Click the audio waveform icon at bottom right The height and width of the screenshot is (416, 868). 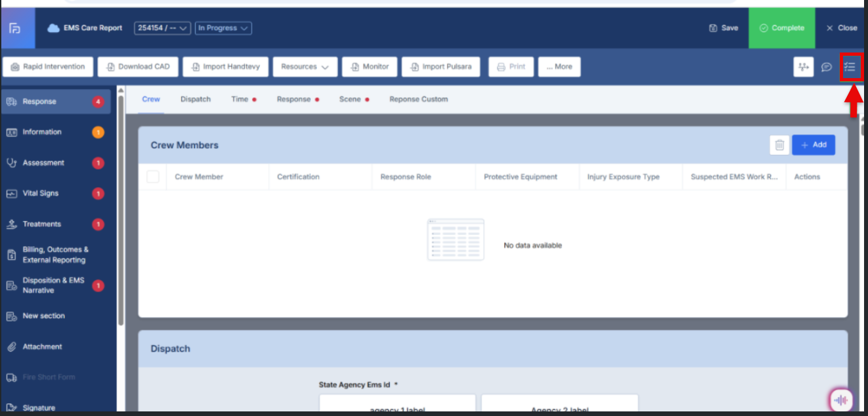pos(840,400)
